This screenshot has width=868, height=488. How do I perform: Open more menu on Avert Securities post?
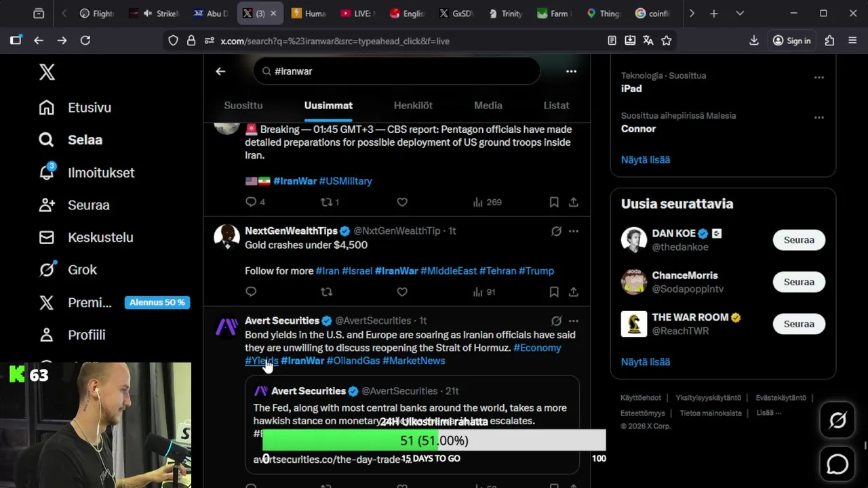click(573, 321)
